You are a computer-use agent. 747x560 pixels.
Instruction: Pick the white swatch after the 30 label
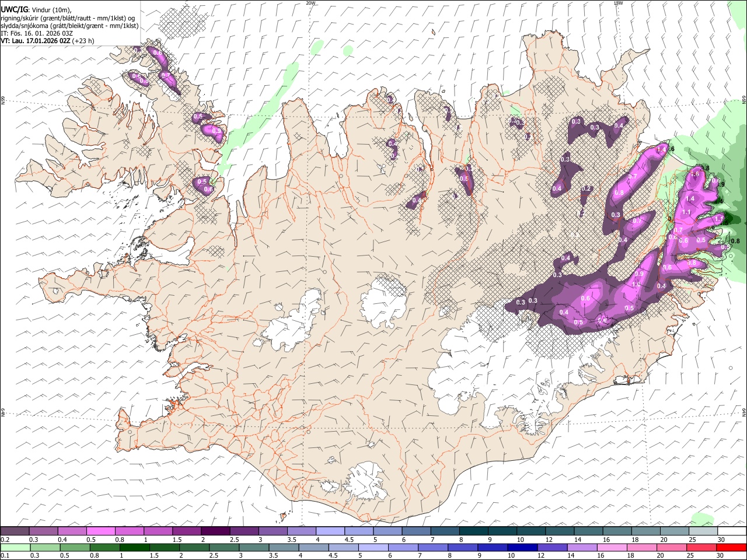732,531
